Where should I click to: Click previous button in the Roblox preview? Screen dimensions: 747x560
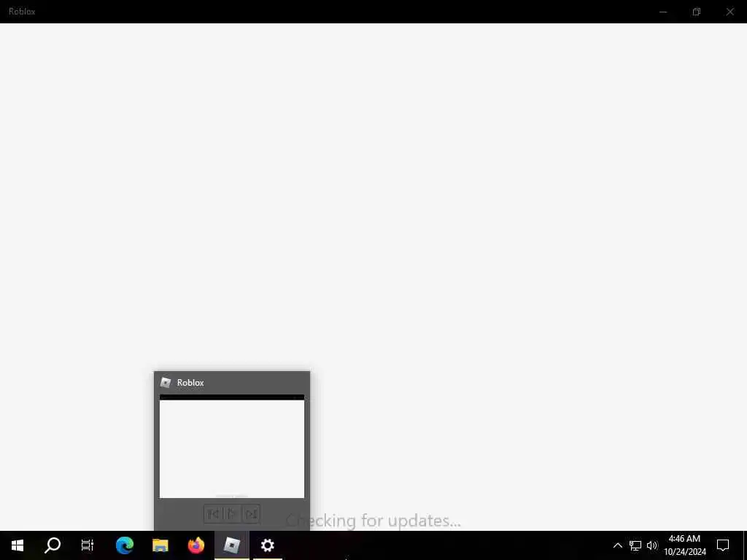(x=213, y=514)
